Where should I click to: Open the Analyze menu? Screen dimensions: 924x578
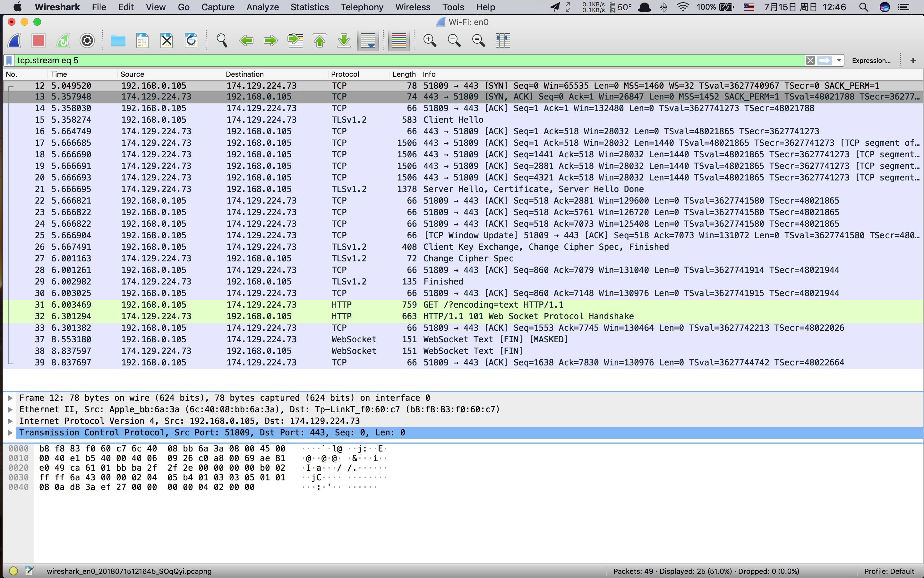click(x=262, y=7)
